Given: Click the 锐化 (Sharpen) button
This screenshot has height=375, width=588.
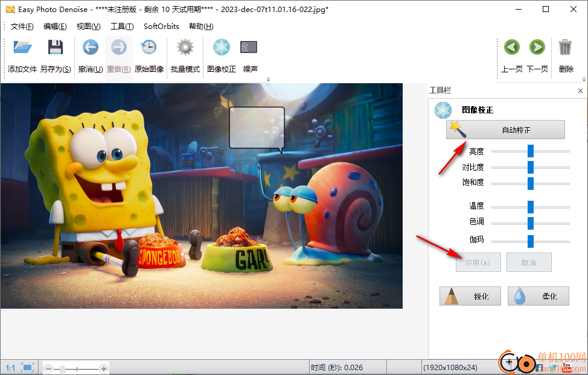Looking at the screenshot, I should pos(470,296).
